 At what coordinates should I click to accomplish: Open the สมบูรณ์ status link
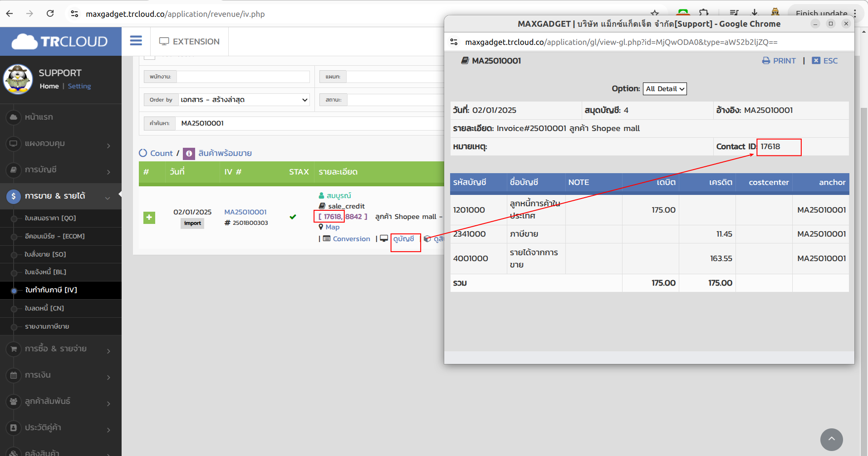pos(338,196)
